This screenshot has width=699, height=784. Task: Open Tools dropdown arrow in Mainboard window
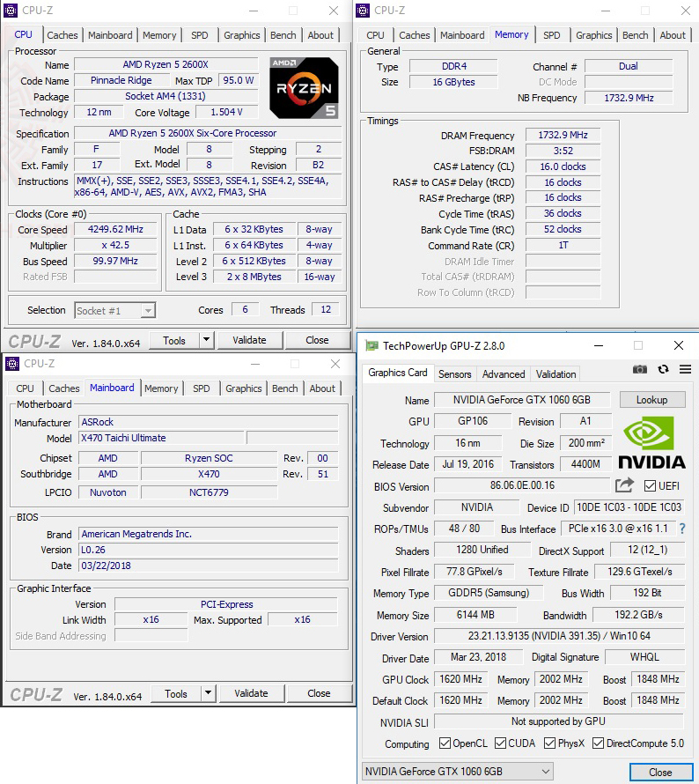click(209, 693)
